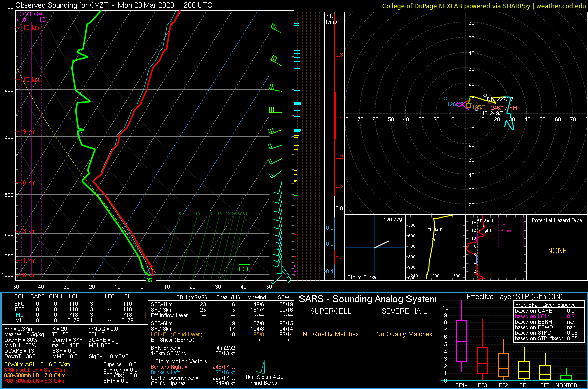
Task: Click the SFC-1km shear row
Action: pyautogui.click(x=221, y=305)
